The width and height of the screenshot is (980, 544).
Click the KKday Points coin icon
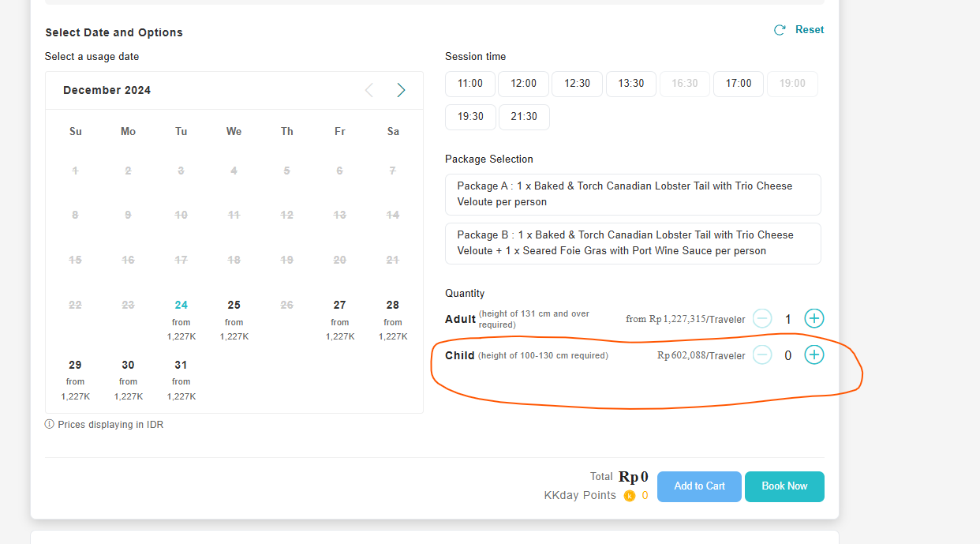click(630, 496)
